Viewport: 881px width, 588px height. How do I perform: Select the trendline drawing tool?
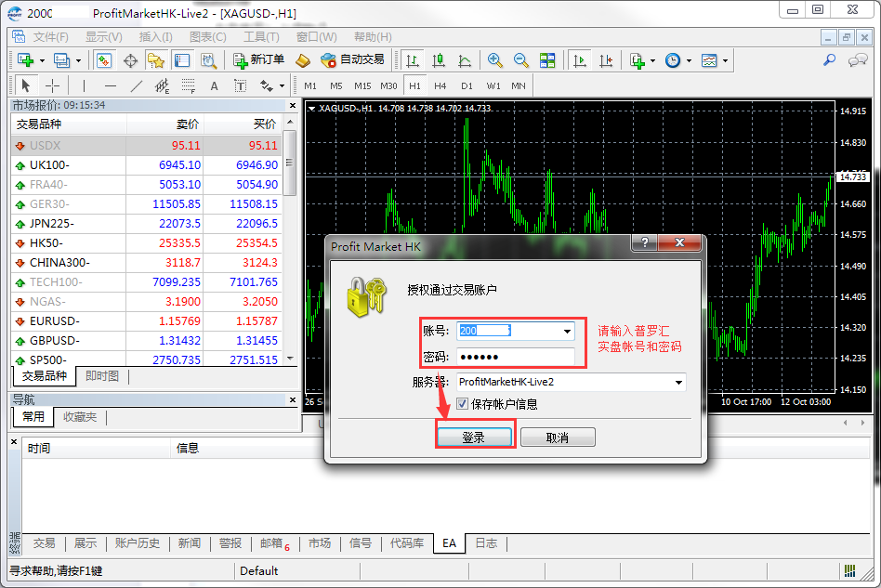[x=137, y=86]
